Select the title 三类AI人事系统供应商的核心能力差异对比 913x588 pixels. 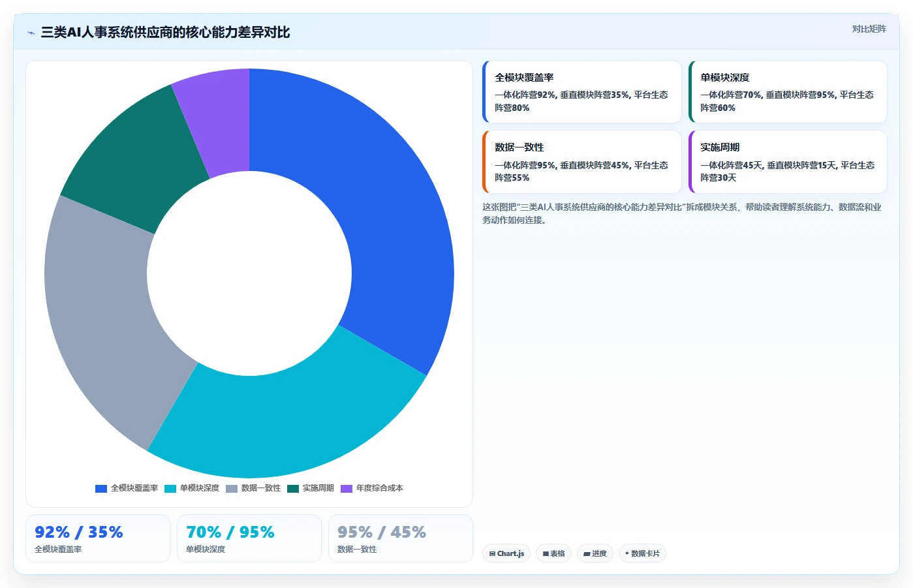pos(165,33)
